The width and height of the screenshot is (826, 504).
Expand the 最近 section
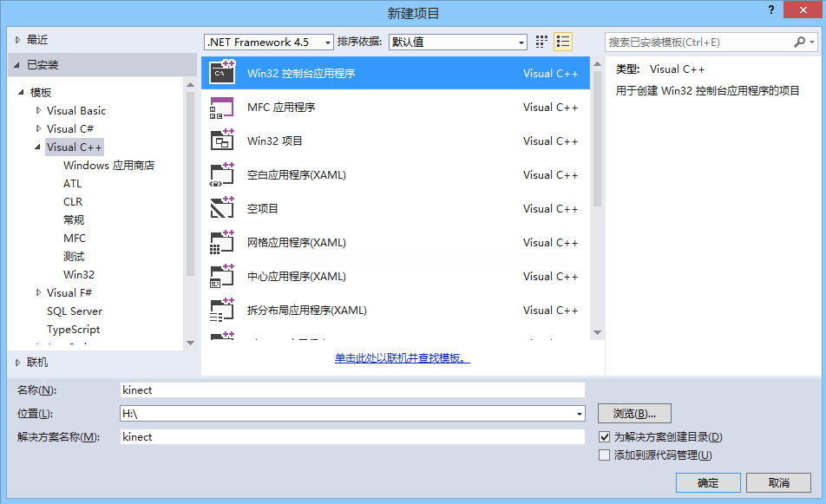(x=17, y=40)
